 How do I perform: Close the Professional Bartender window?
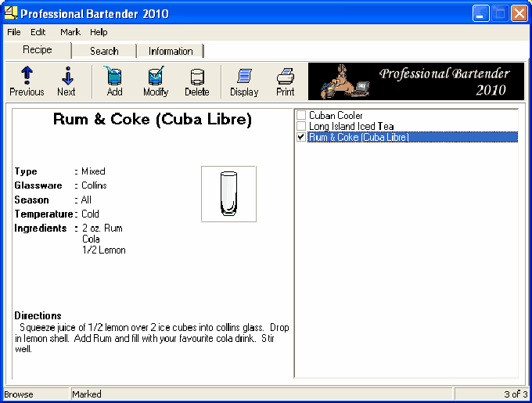click(x=519, y=13)
